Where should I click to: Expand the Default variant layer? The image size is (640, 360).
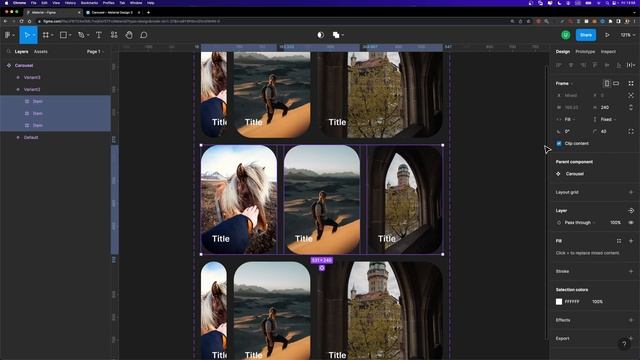pyautogui.click(x=18, y=138)
